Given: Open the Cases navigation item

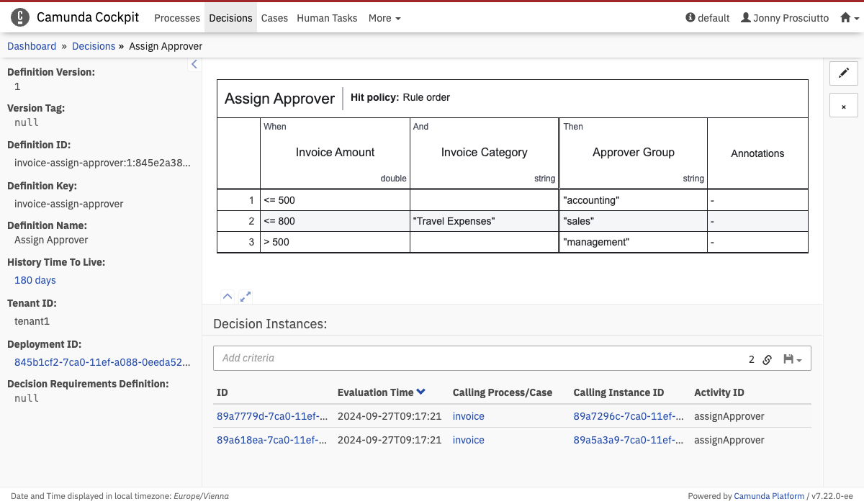Looking at the screenshot, I should pyautogui.click(x=274, y=18).
